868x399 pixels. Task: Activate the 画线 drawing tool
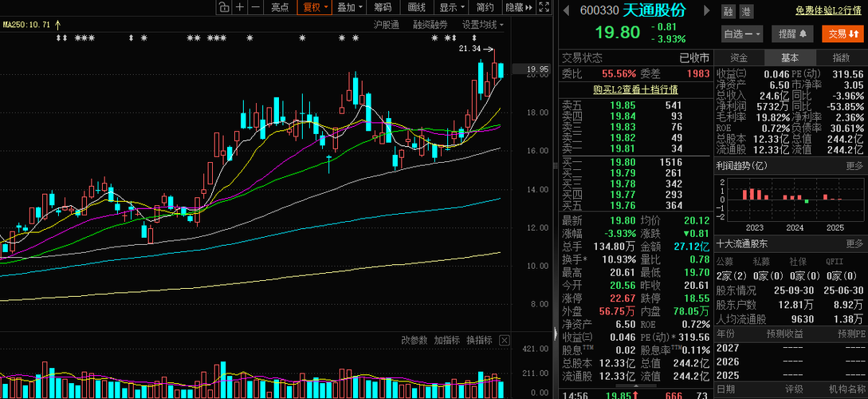click(x=416, y=7)
